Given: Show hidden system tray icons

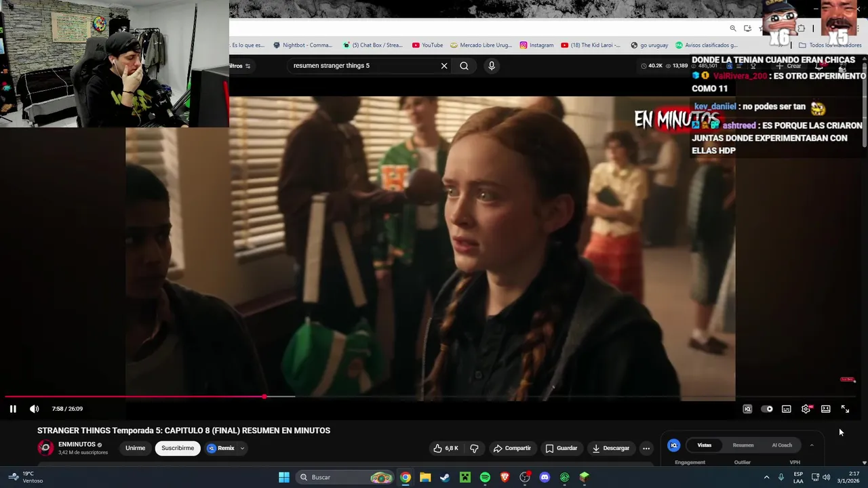Looking at the screenshot, I should [766, 477].
